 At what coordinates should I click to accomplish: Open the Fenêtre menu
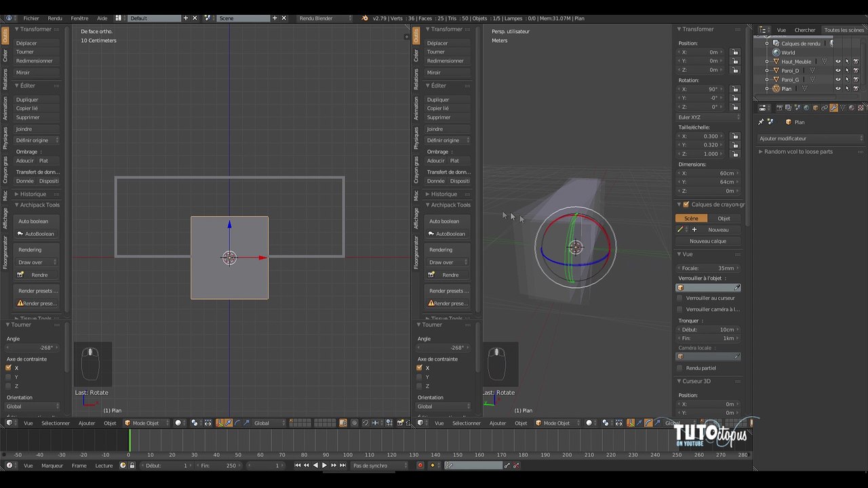79,18
